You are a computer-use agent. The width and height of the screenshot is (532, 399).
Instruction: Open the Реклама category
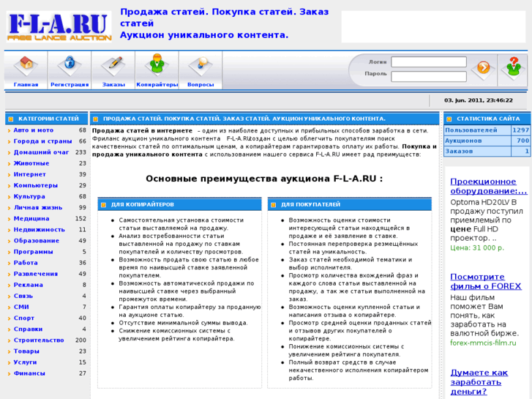[x=28, y=285]
